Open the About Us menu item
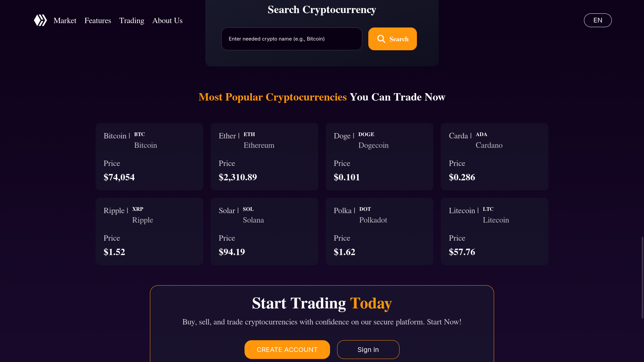This screenshot has width=644, height=362. pyautogui.click(x=167, y=20)
